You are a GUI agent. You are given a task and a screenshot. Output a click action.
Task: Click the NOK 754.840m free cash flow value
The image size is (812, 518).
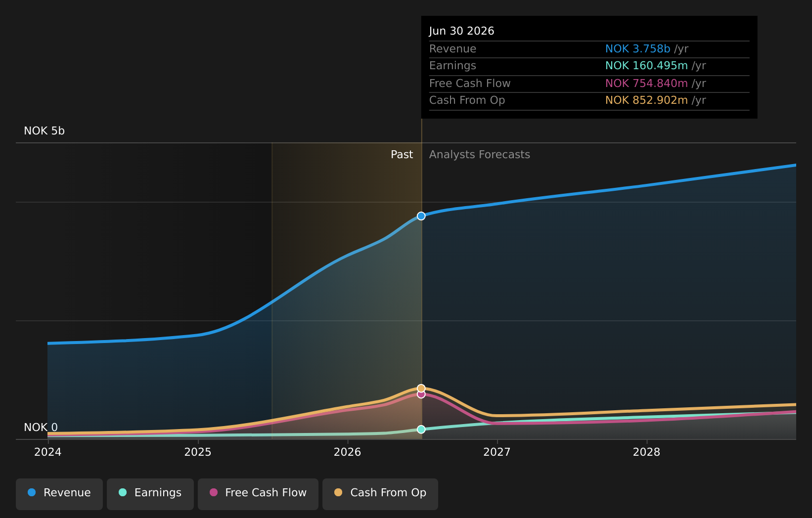(x=647, y=84)
